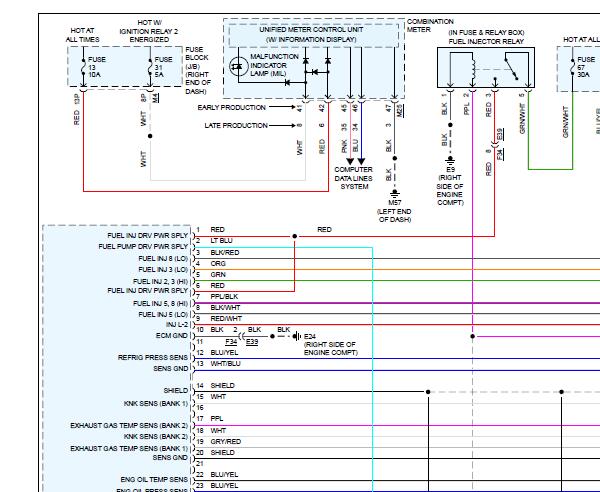Click the relay switch contact symbol
Viewport: 600px width, 492px height.
coord(512,69)
